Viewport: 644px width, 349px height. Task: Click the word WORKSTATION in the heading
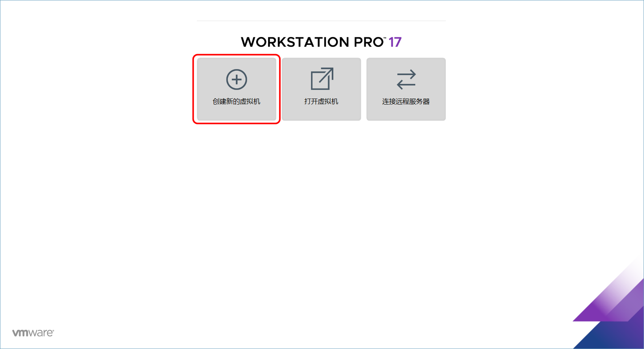pos(295,42)
